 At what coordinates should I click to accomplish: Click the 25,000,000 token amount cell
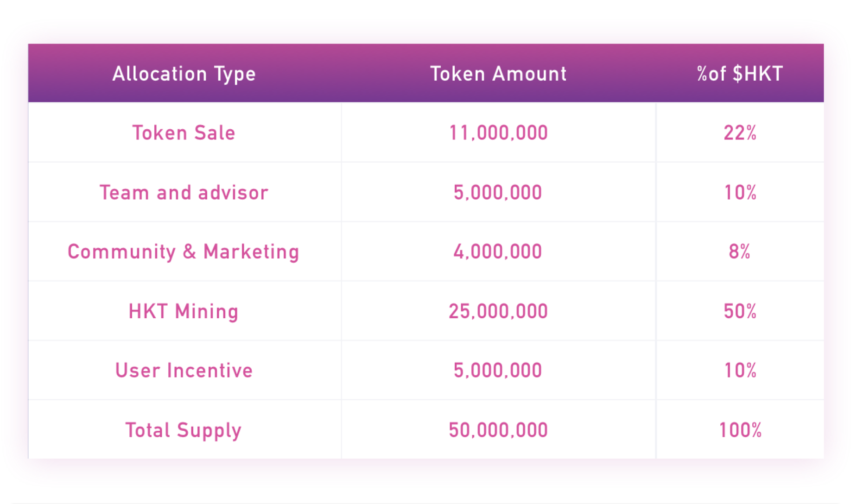(x=498, y=311)
